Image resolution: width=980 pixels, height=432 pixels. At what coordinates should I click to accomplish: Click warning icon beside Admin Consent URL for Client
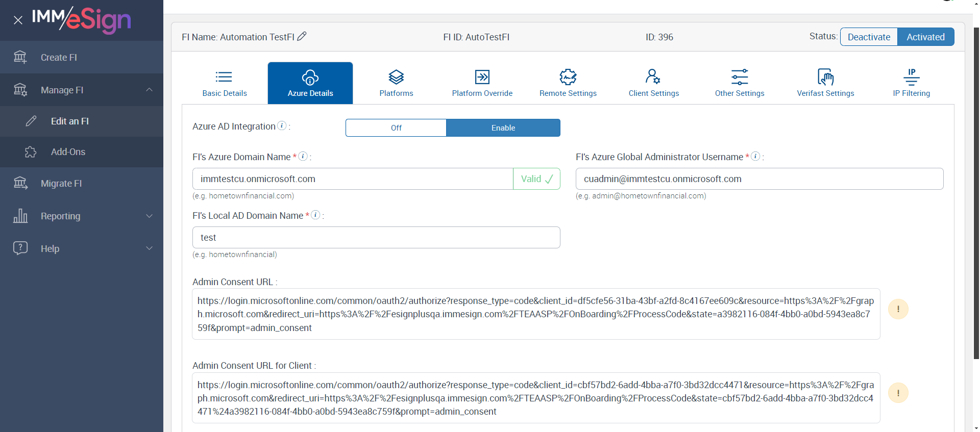tap(898, 393)
